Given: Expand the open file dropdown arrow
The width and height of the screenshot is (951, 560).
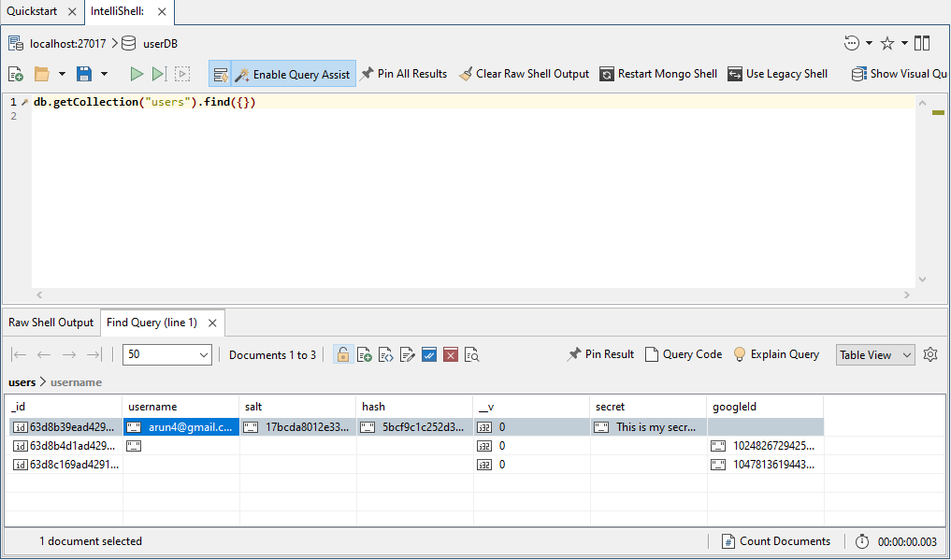Looking at the screenshot, I should click(62, 74).
